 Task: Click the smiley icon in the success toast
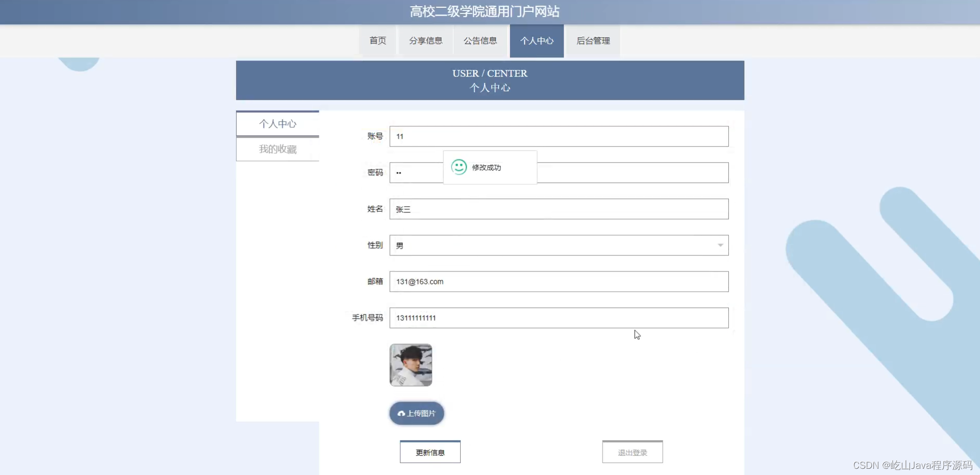click(459, 167)
